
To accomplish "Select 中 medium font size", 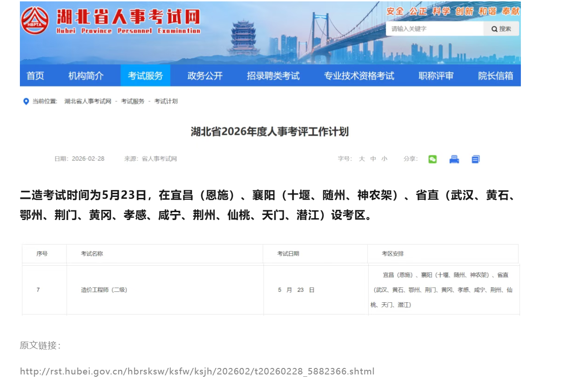I will [x=372, y=159].
